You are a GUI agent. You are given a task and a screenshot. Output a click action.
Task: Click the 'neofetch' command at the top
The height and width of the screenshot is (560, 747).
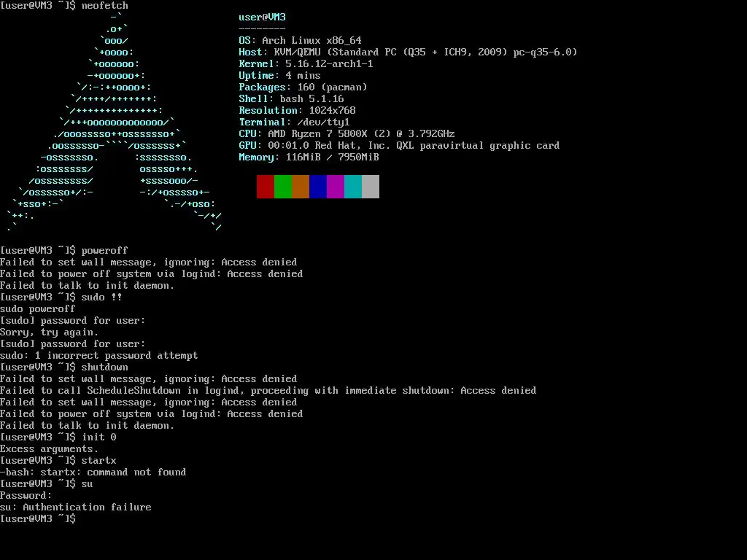click(105, 6)
